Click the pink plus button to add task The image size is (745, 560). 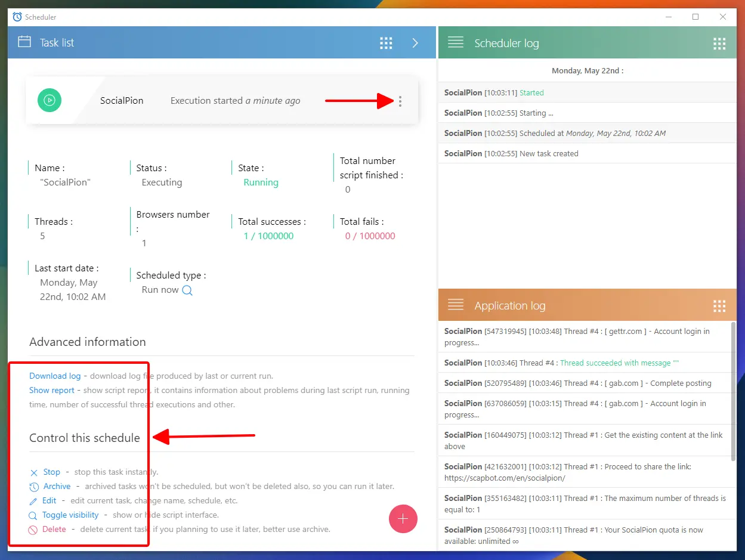403,519
